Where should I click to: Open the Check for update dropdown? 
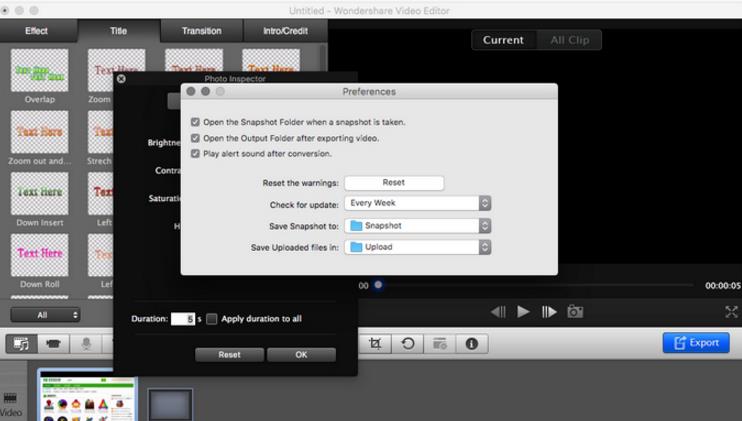pos(418,203)
